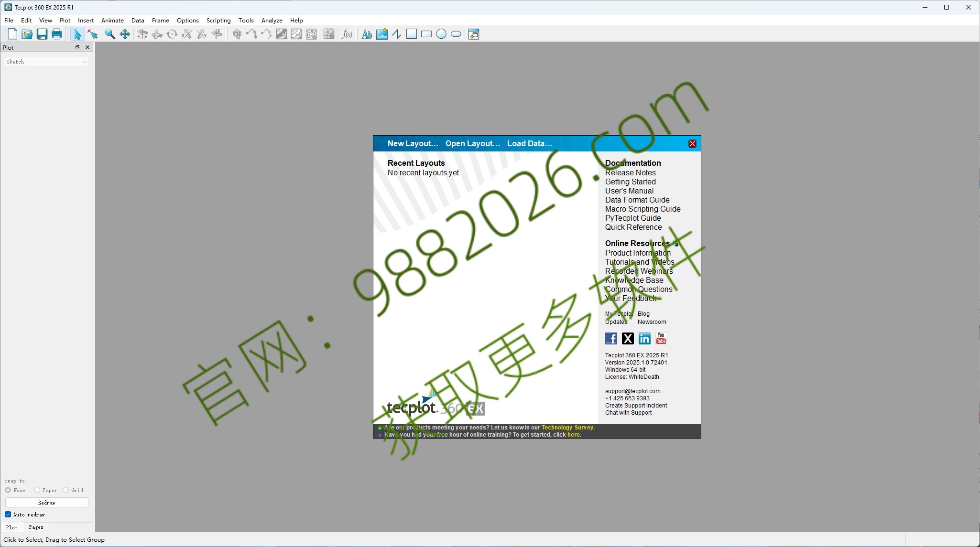Choose the rollerball rotate tool
This screenshot has width=980, height=547.
click(x=157, y=34)
